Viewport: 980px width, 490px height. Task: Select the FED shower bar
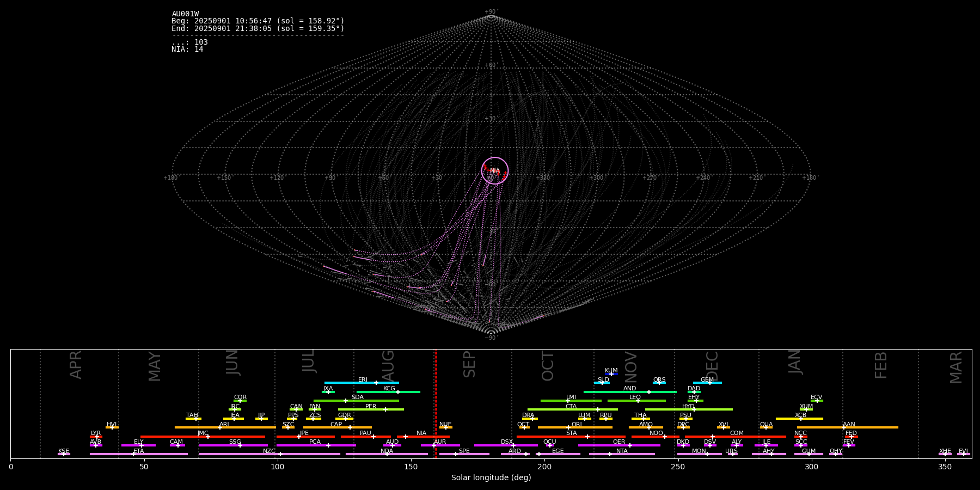pyautogui.click(x=851, y=437)
